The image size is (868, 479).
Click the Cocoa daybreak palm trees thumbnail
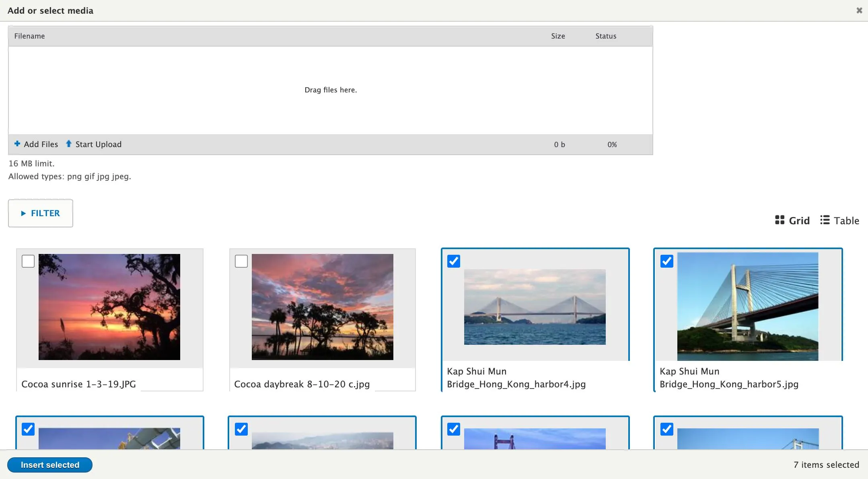(x=323, y=307)
